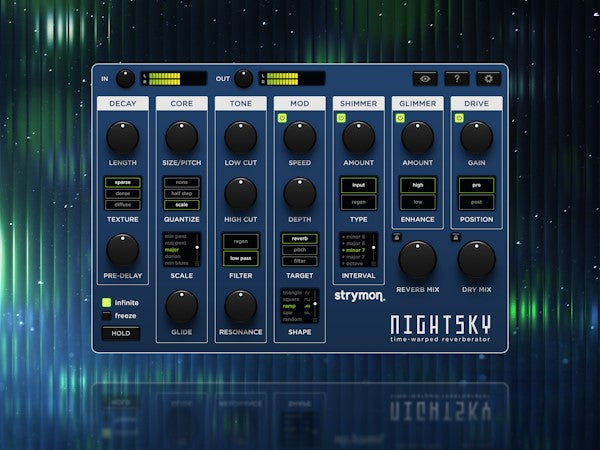600x450 pixels.
Task: Open help with the question mark button
Action: coord(455,78)
